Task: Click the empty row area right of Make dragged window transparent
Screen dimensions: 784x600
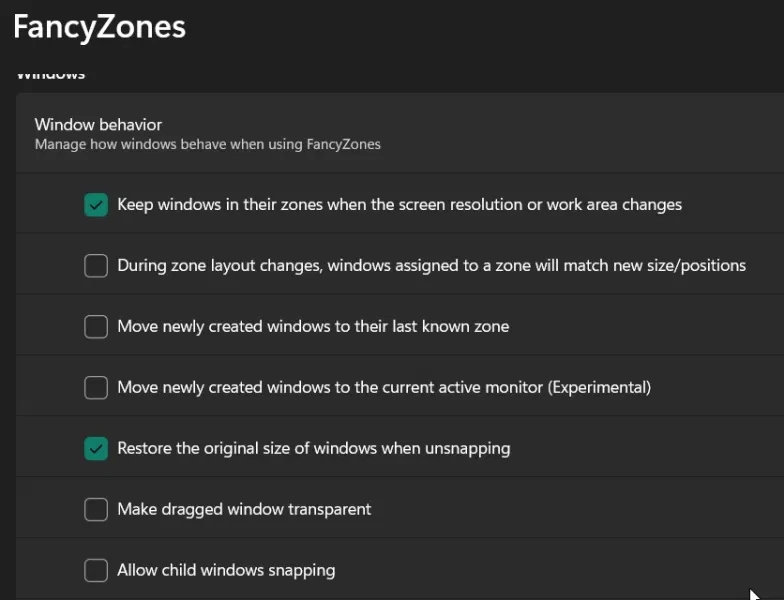Action: (580, 509)
